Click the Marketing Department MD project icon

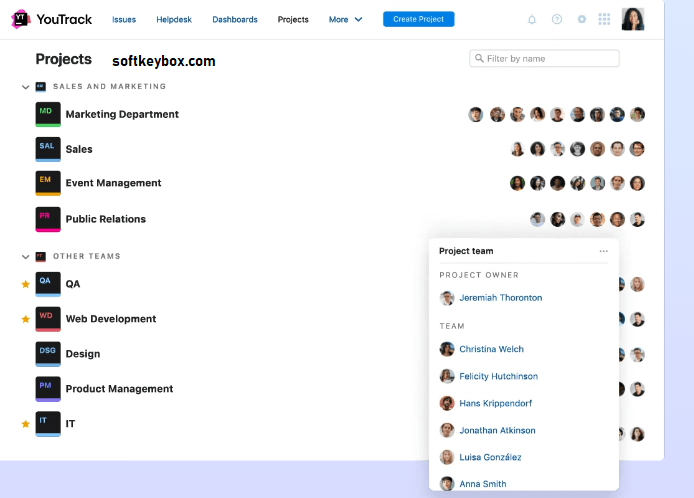(48, 114)
